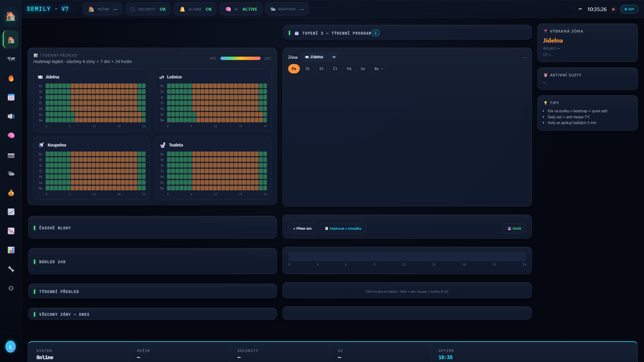Image resolution: width=644 pixels, height=362 pixels.
Task: Click the Security OK status pill
Action: (148, 9)
